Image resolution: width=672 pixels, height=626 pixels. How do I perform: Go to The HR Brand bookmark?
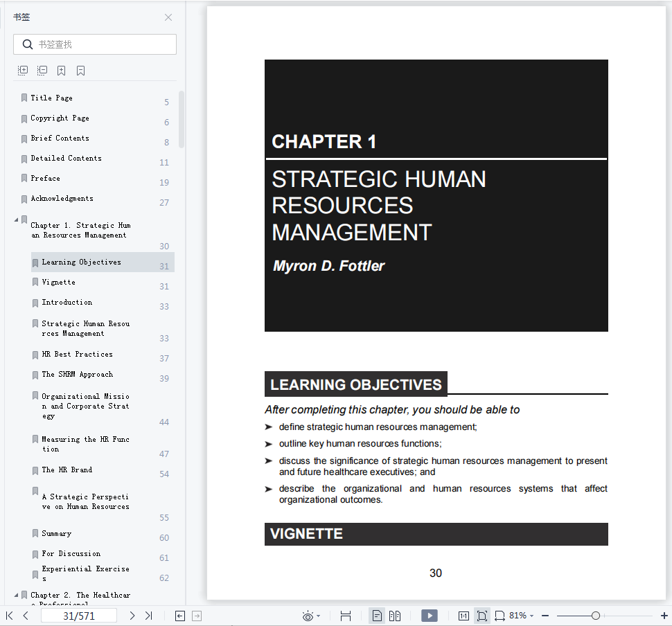click(x=67, y=469)
